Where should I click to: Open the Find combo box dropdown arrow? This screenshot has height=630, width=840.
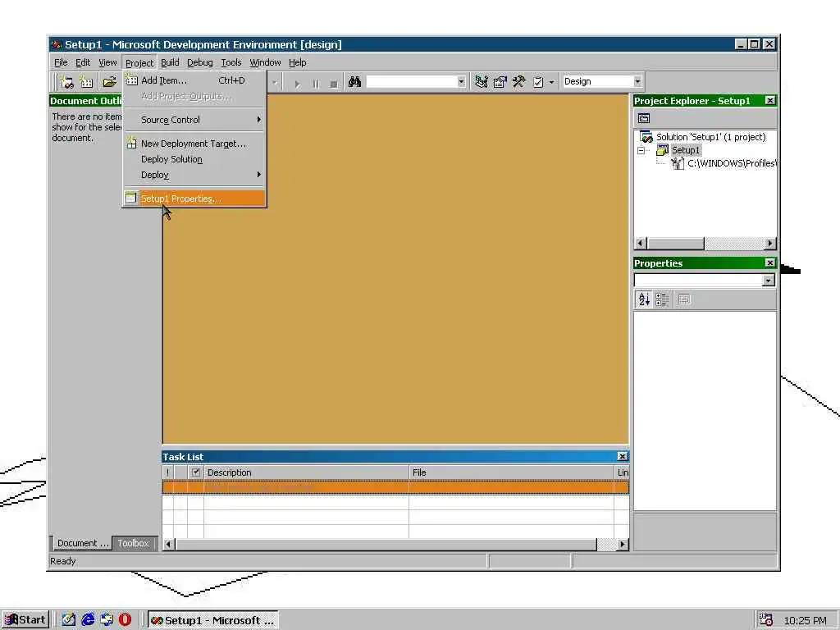461,82
